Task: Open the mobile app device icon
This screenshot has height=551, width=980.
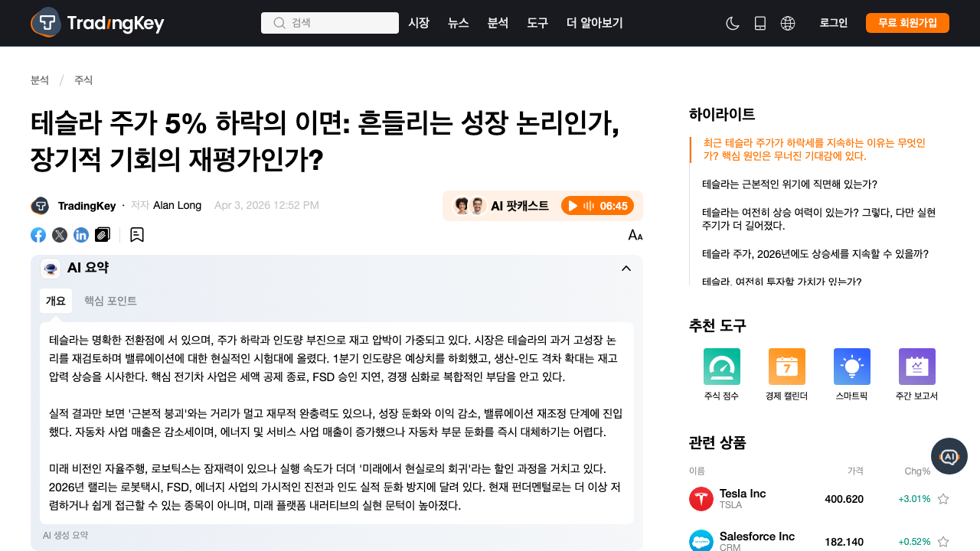Action: (760, 23)
